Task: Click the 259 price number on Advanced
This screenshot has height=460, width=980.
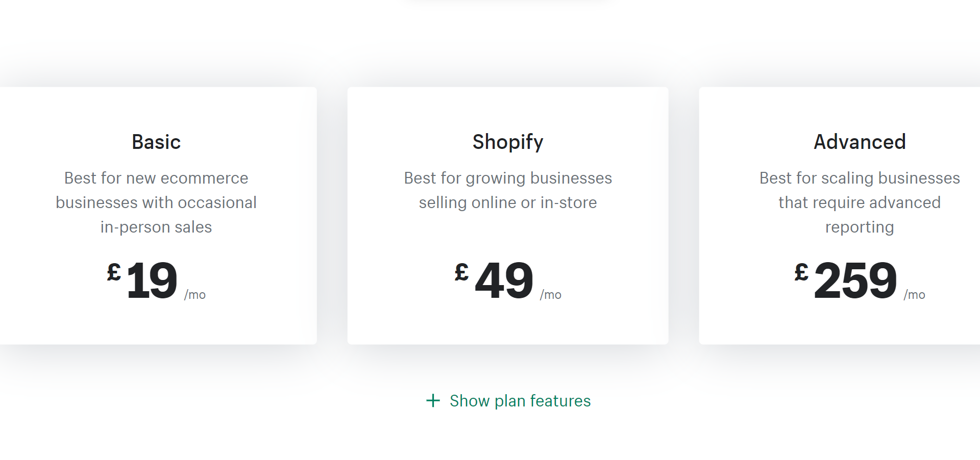Action: point(855,280)
